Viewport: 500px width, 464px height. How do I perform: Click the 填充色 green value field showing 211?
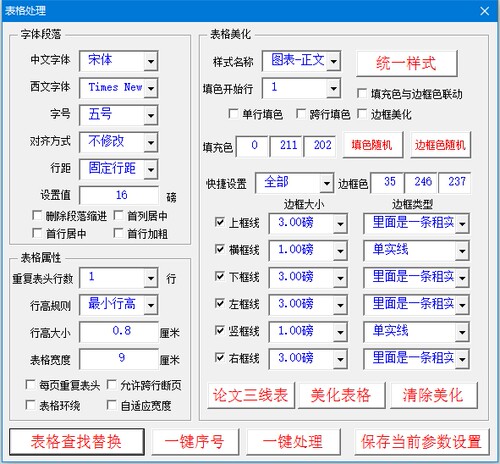click(x=287, y=146)
